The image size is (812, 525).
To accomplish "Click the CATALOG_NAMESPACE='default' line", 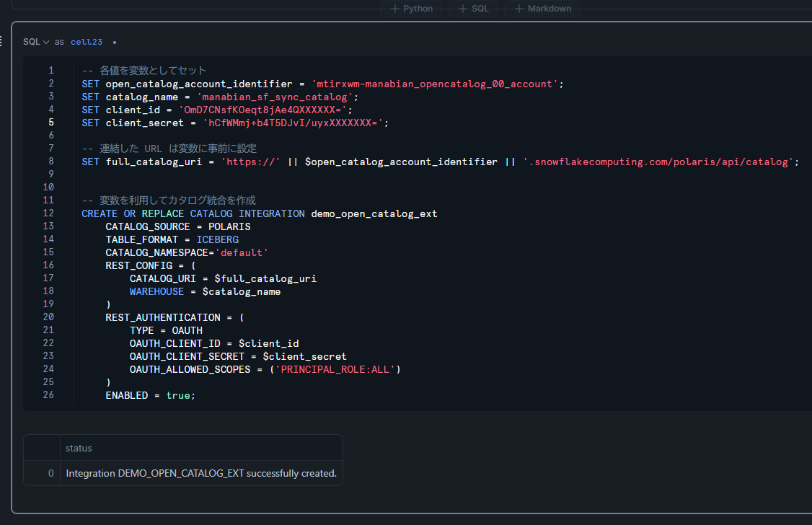I will (187, 252).
